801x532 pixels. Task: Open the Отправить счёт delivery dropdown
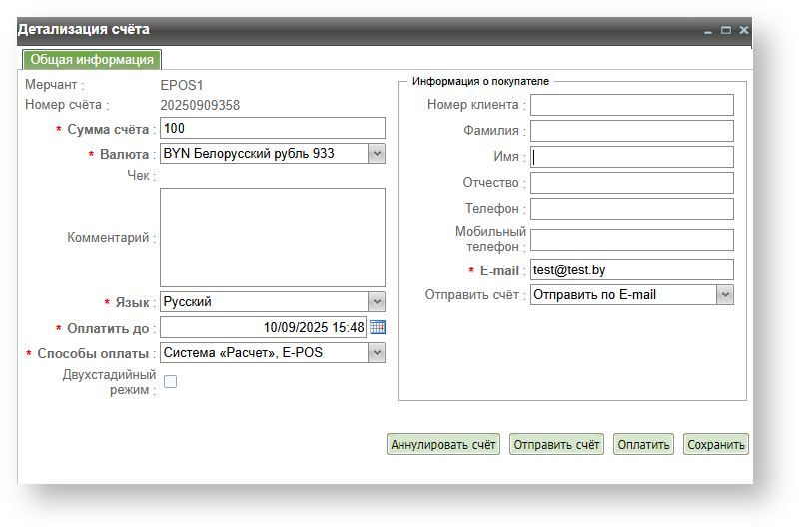(725, 294)
